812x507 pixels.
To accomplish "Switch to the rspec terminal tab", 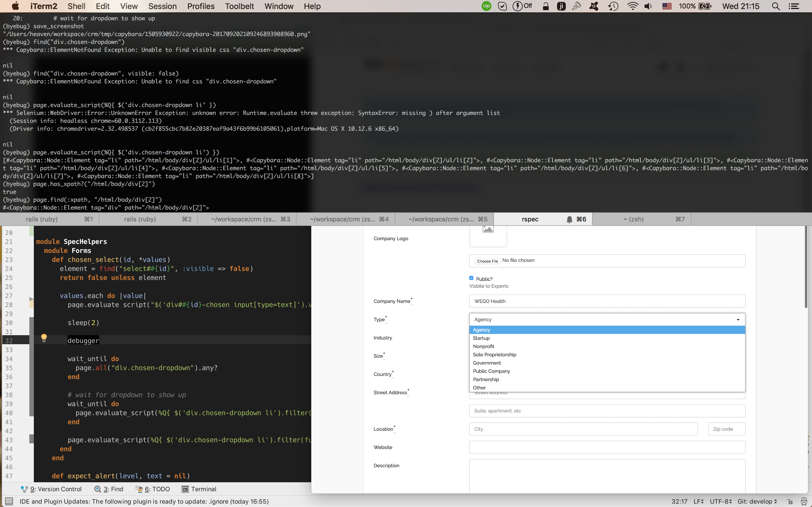I will (x=530, y=219).
